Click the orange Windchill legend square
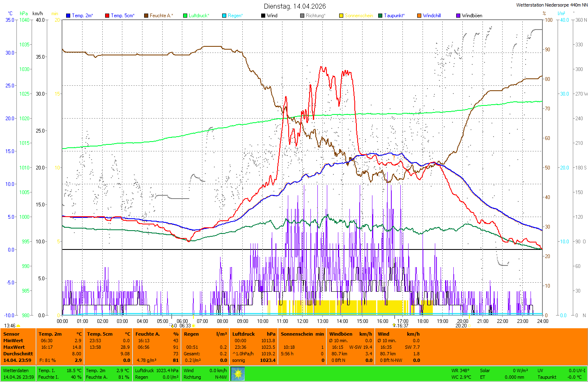This screenshot has height=382, width=588. [x=419, y=16]
